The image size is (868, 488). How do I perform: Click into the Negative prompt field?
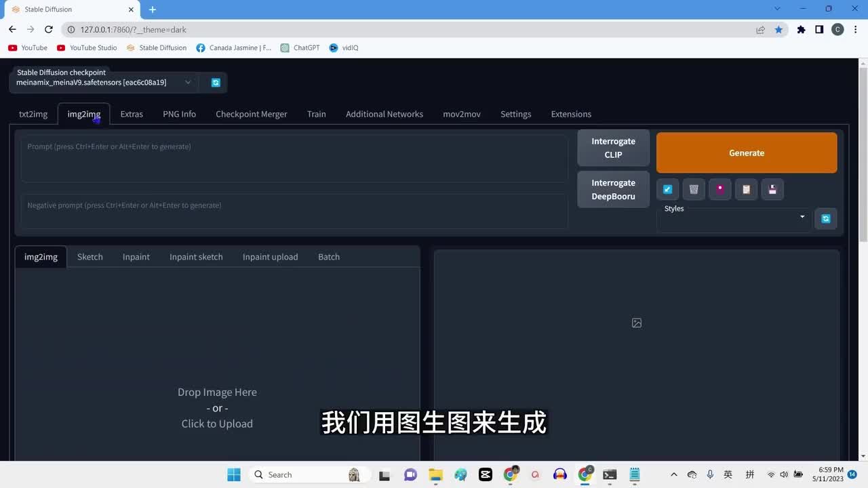tap(294, 211)
